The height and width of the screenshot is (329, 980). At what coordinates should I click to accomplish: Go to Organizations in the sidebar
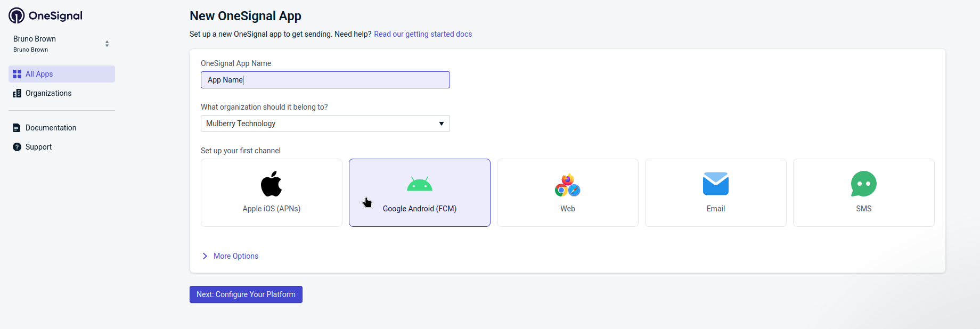tap(48, 93)
